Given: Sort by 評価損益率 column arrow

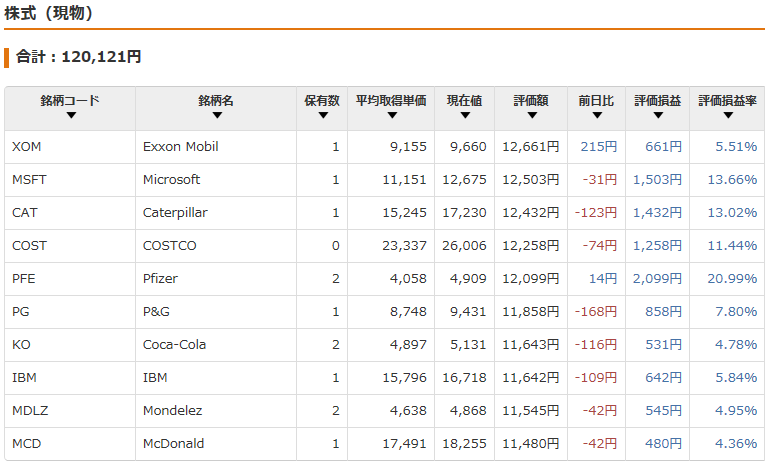Looking at the screenshot, I should (728, 116).
